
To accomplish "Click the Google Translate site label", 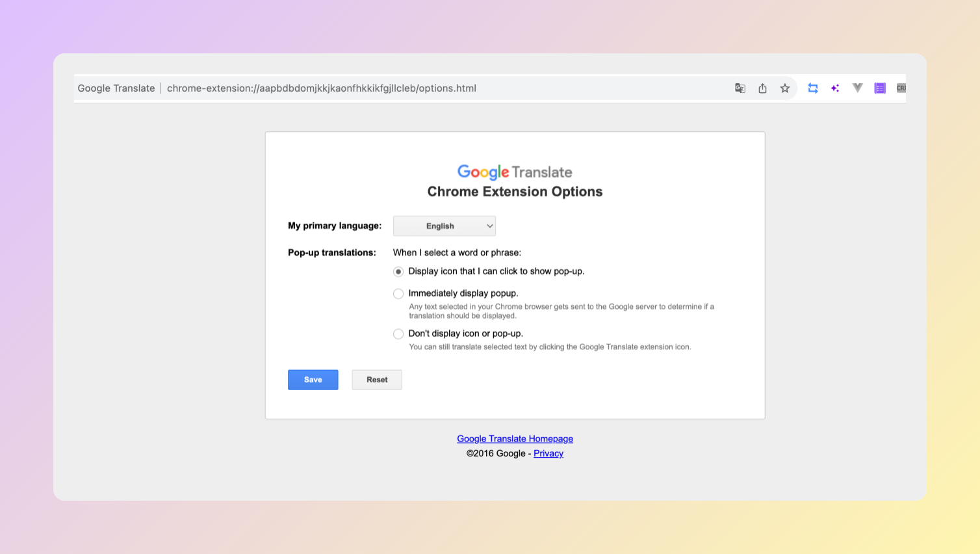I will 116,88.
